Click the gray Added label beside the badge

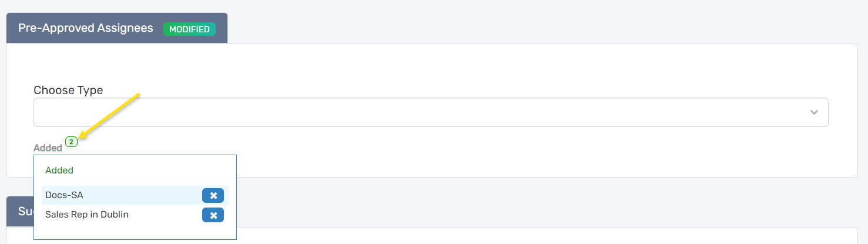pos(48,148)
